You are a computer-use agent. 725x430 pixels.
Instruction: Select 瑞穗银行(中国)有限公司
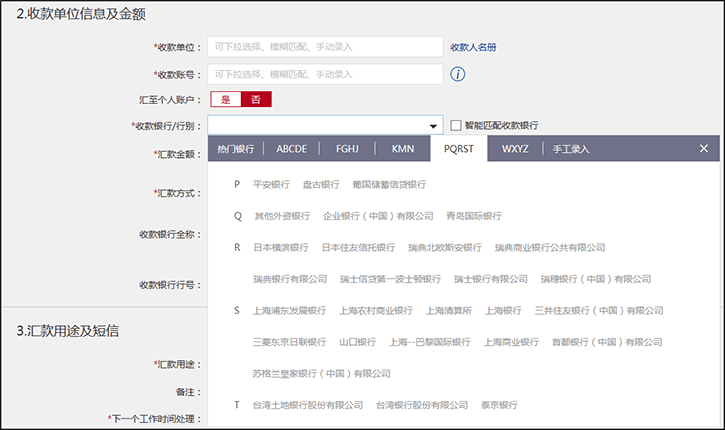pos(596,279)
